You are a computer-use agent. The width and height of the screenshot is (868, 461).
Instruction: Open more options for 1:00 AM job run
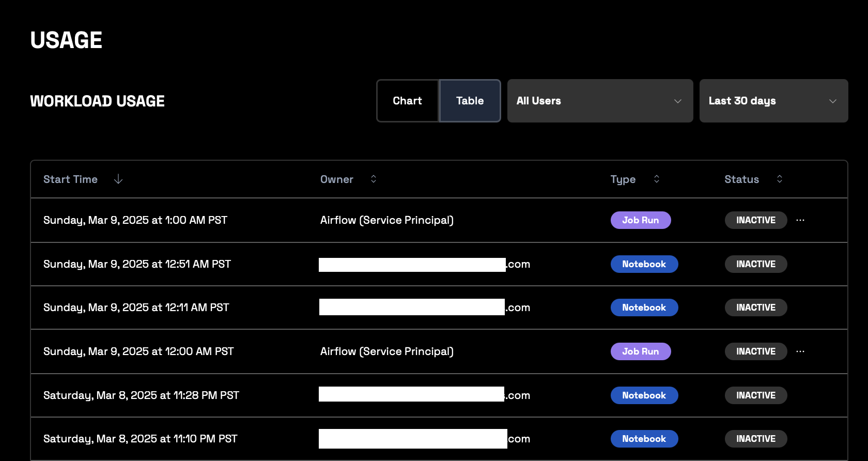click(x=800, y=220)
